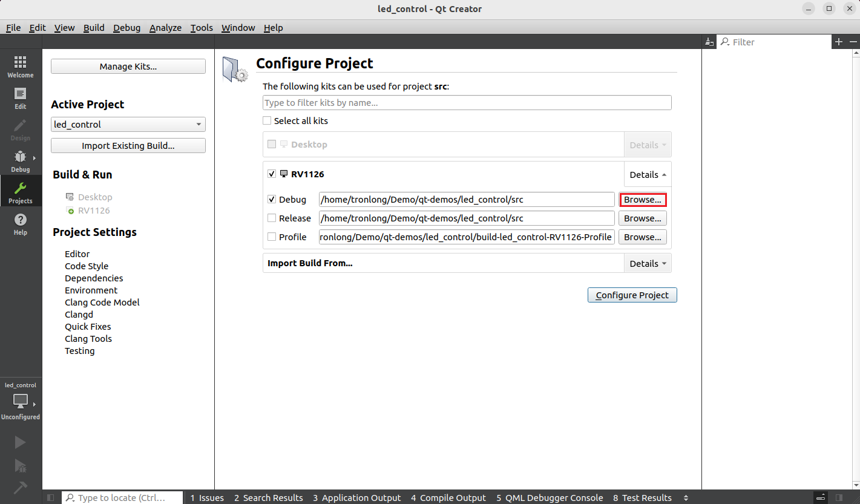
Task: Open Code Style project settings
Action: [x=87, y=266]
